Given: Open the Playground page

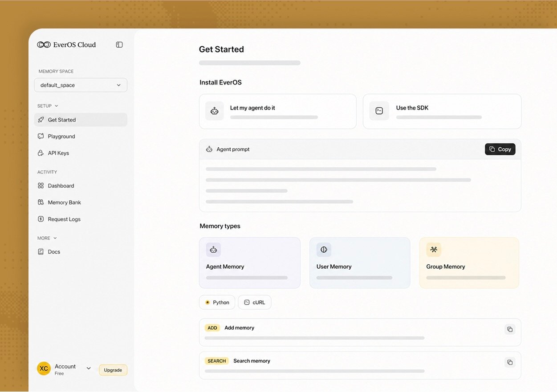Looking at the screenshot, I should click(81, 136).
